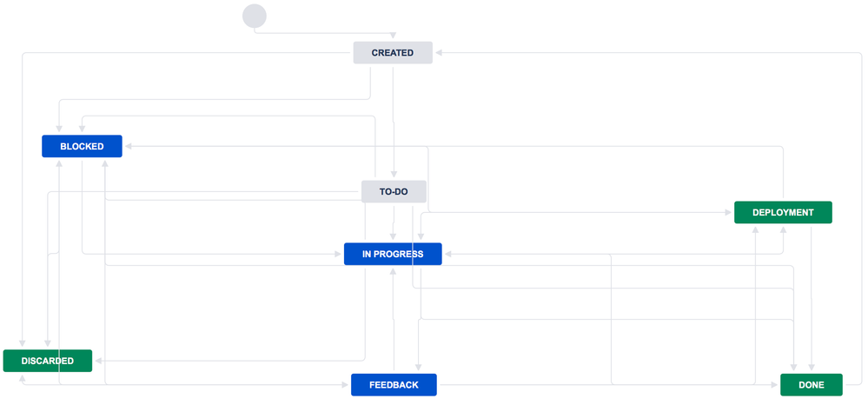The width and height of the screenshot is (868, 412).
Task: Select the FEEDBACK status node
Action: [394, 385]
